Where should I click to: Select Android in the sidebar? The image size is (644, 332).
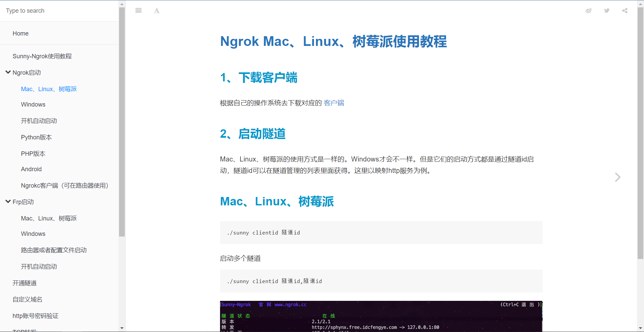click(31, 169)
